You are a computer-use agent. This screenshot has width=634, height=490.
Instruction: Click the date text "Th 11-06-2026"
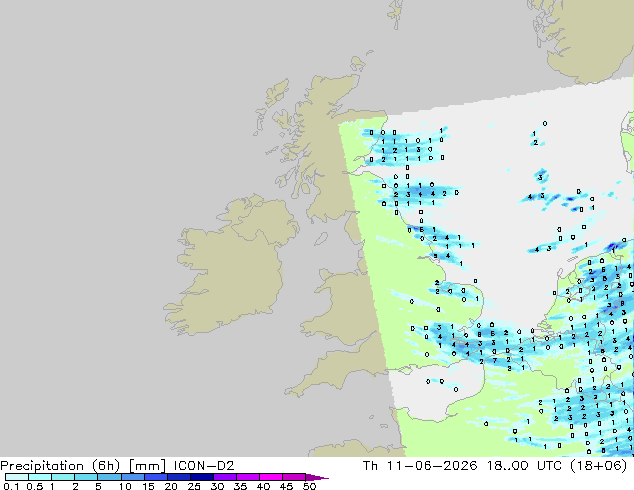pos(420,466)
